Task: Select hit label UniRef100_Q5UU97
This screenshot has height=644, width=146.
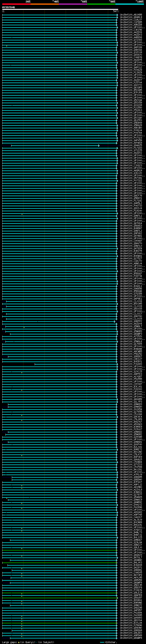Action: point(131,598)
